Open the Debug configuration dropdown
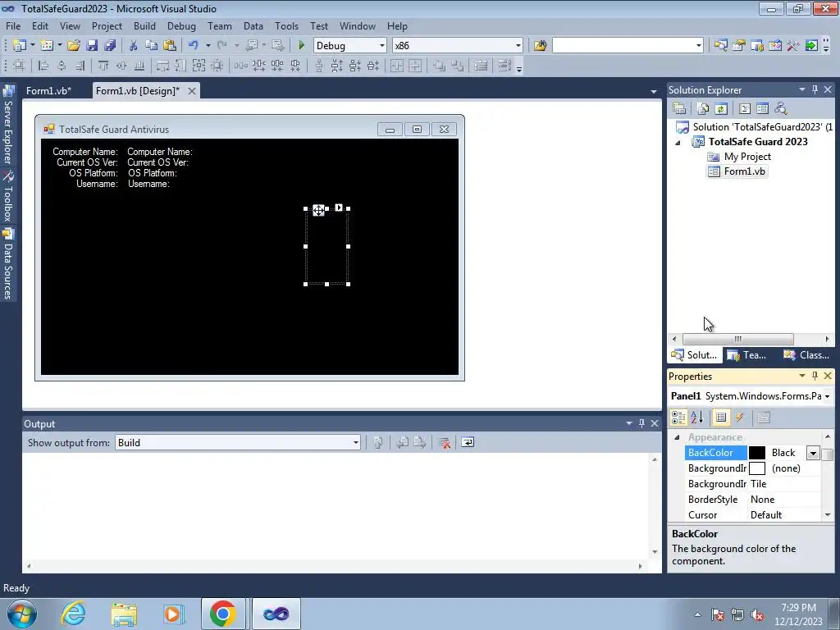This screenshot has width=840, height=630. pos(382,46)
